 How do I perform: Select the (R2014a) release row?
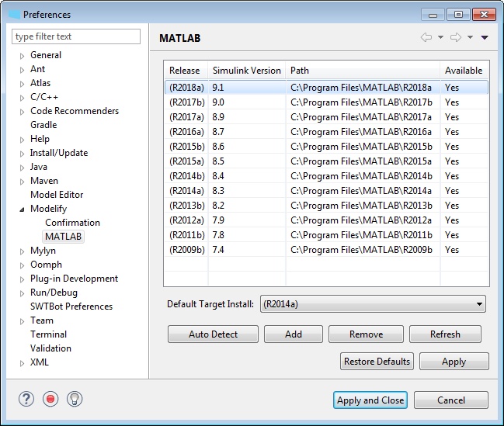tap(327, 191)
